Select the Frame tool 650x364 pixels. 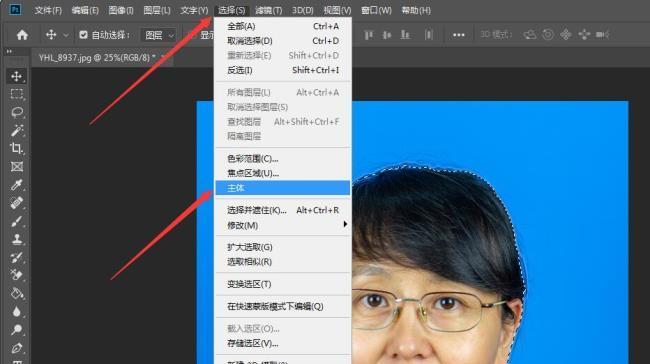(17, 167)
